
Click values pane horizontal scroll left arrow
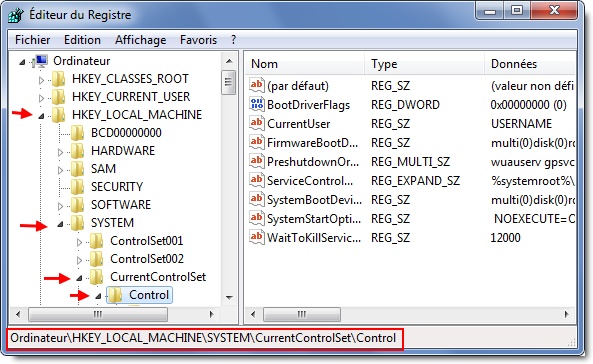point(253,314)
